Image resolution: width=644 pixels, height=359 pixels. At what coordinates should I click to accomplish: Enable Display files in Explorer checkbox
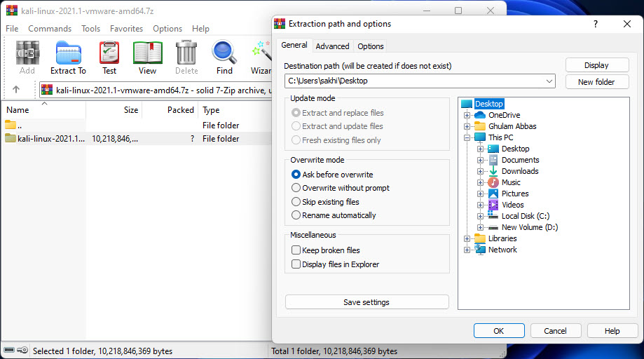296,264
